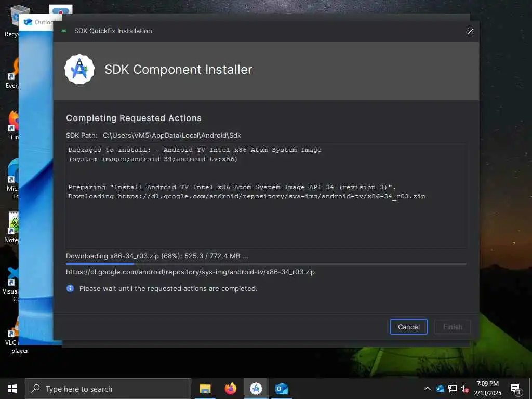This screenshot has width=532, height=399.
Task: Click the URL below the progress bar
Action: pyautogui.click(x=190, y=272)
